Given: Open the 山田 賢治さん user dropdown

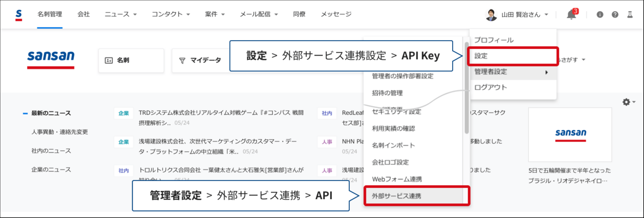Looking at the screenshot, I should [x=525, y=14].
